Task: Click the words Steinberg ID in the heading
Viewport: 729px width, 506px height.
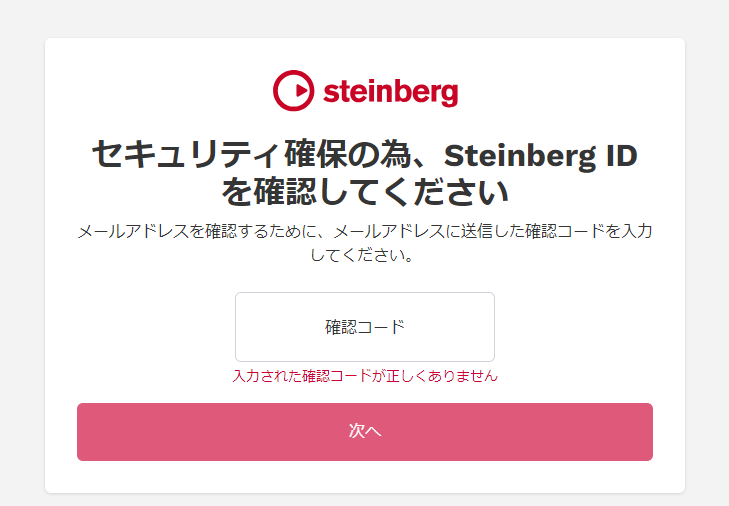Action: 541,156
